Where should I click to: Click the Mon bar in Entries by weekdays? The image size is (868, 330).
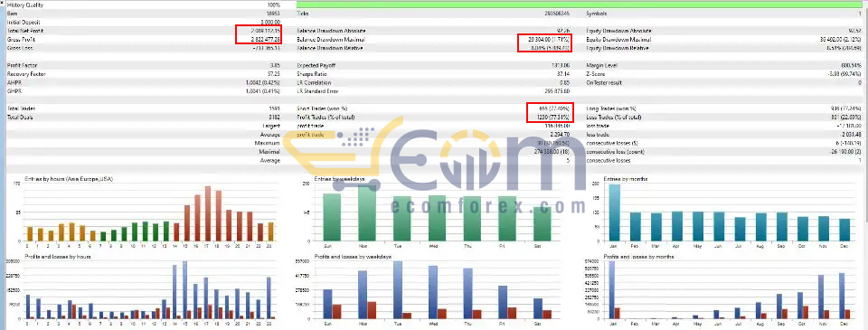point(367,213)
